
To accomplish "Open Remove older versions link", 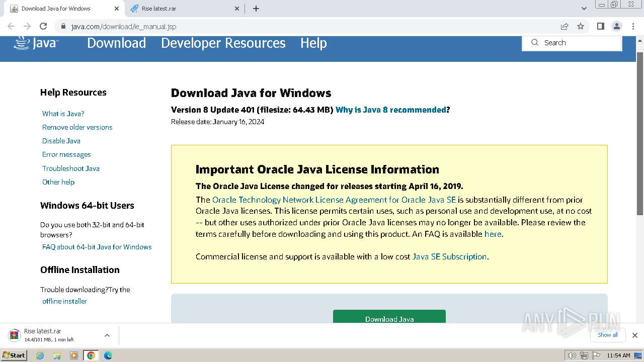I will [x=77, y=127].
